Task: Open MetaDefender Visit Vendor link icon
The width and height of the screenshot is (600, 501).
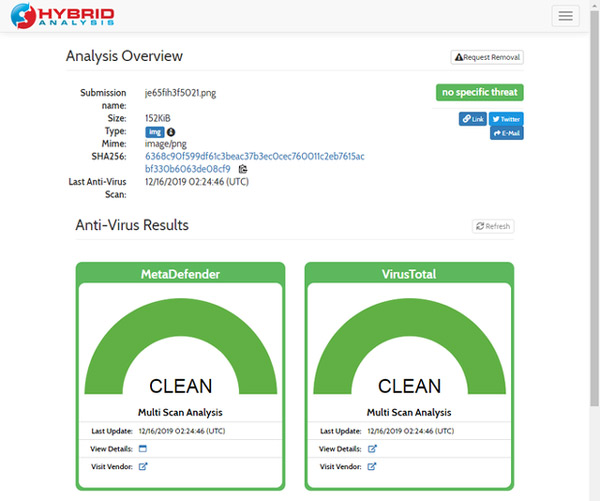Action: pos(143,467)
